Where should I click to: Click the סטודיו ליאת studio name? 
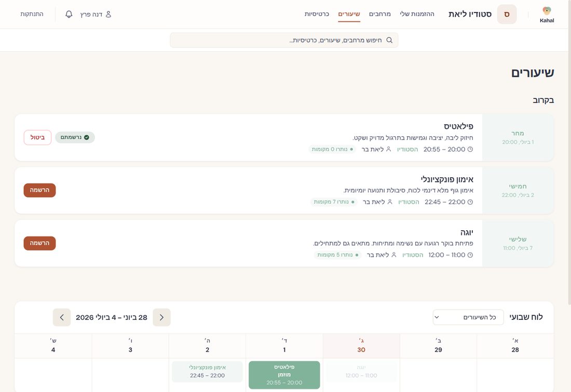pyautogui.click(x=470, y=14)
